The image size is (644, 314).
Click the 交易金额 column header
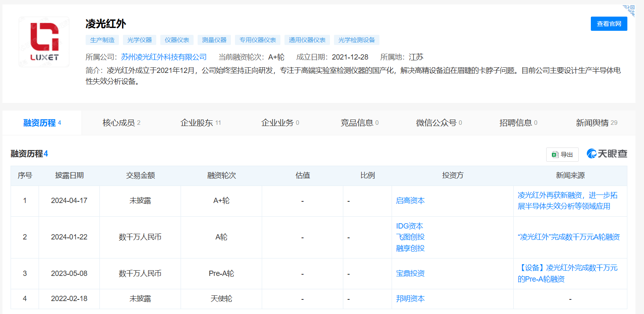[140, 175]
